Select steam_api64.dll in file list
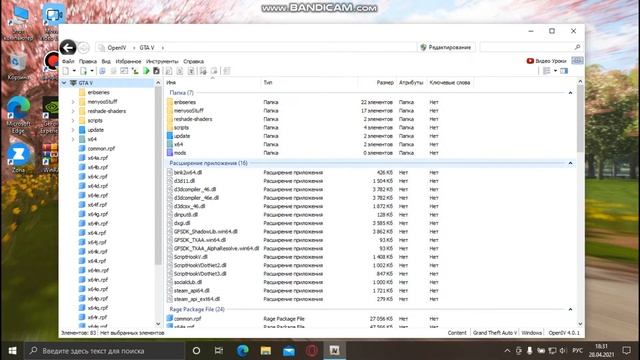 click(x=191, y=291)
